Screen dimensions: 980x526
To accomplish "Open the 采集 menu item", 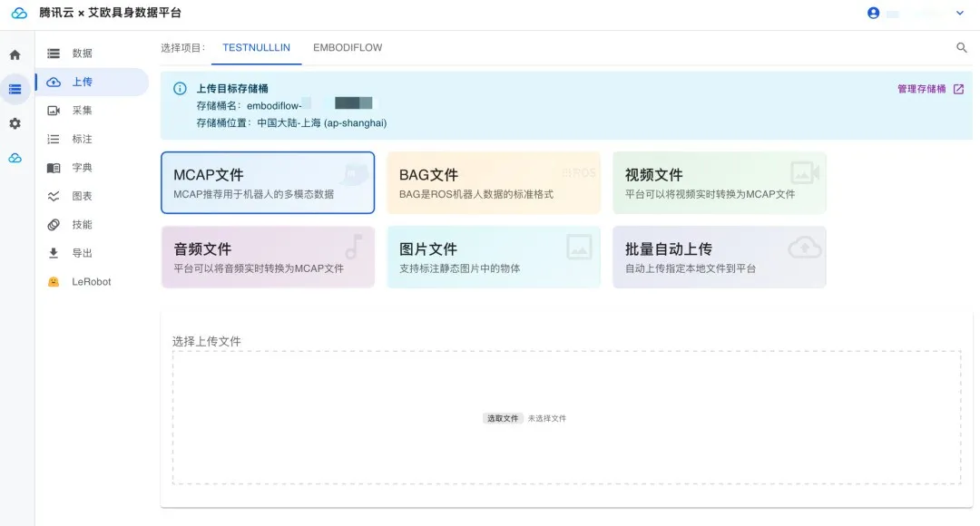I will click(x=92, y=111).
